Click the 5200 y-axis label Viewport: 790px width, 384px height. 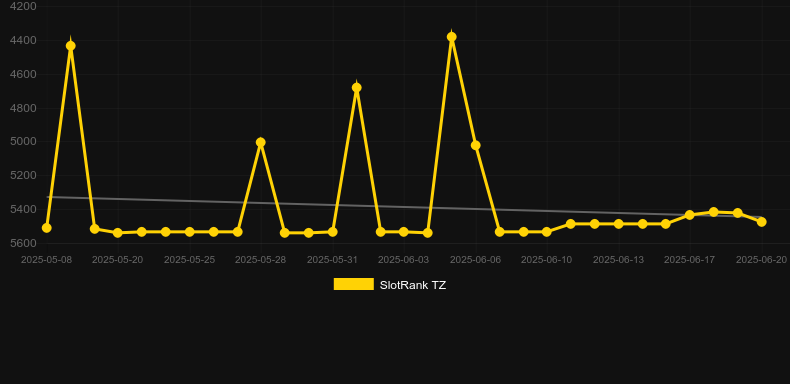point(23,175)
